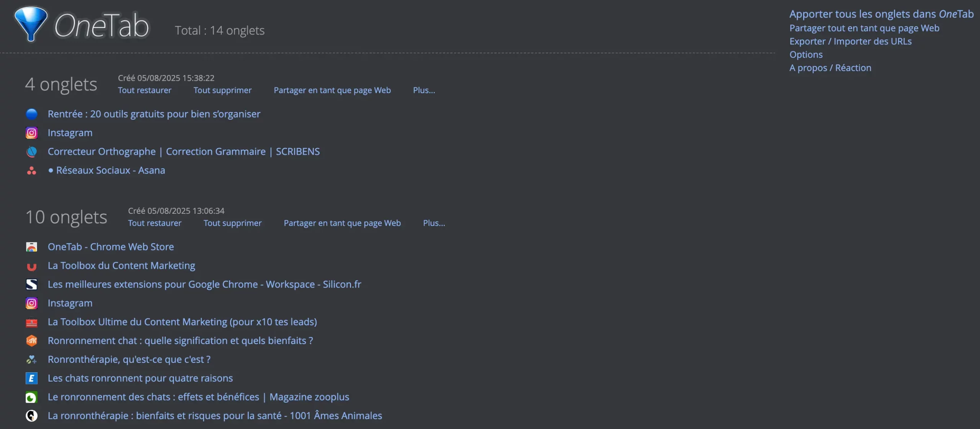Screen dimensions: 980x429
Task: Share the 4 onglets group as web page
Action: tap(332, 90)
